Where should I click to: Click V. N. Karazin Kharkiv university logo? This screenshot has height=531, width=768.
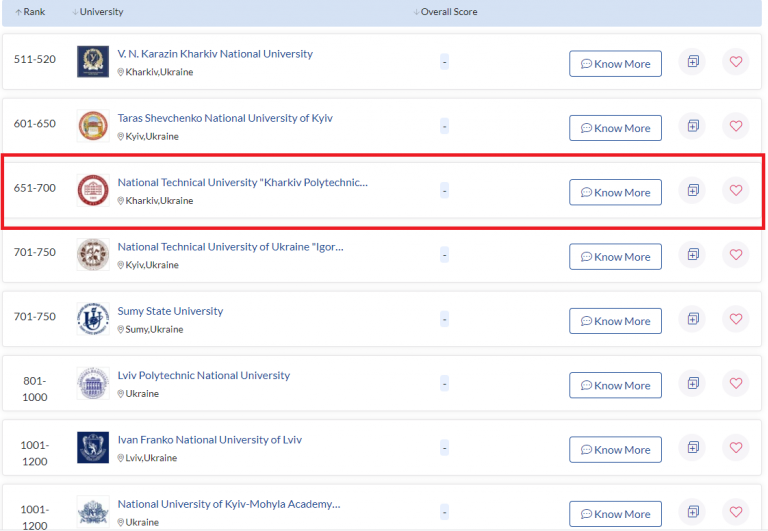[x=93, y=62]
